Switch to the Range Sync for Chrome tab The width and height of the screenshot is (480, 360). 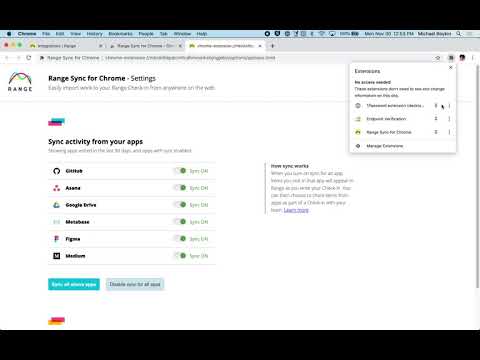146,46
